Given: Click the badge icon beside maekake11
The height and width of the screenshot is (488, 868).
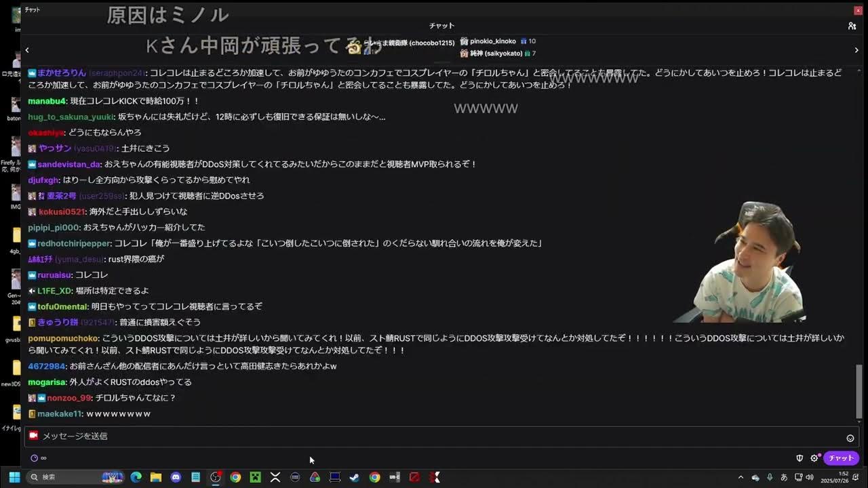Looking at the screenshot, I should coord(32,413).
